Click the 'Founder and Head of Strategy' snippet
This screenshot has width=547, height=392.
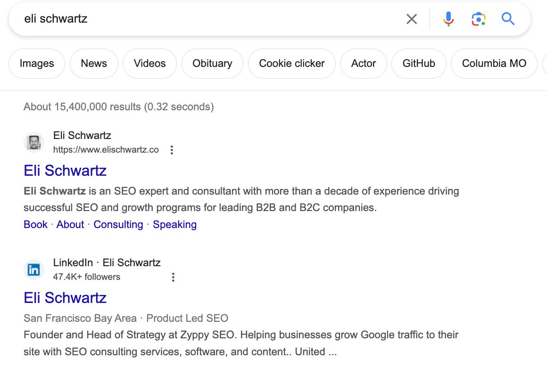[241, 343]
